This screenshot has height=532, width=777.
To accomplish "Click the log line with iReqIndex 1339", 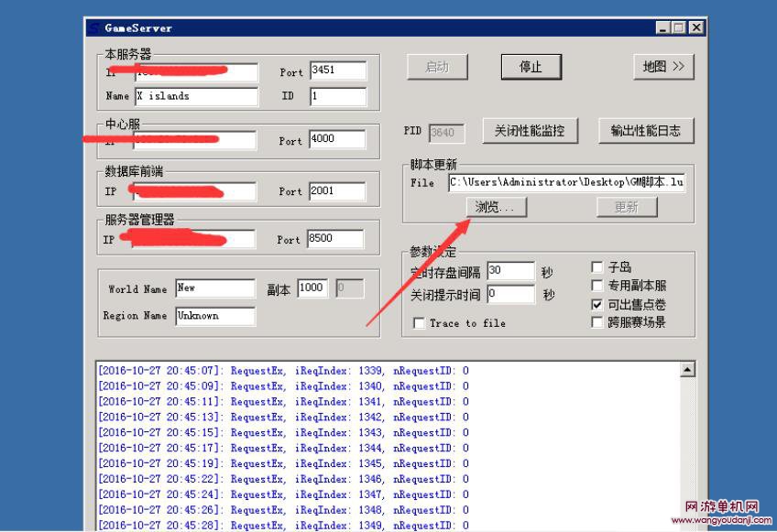I will [283, 371].
